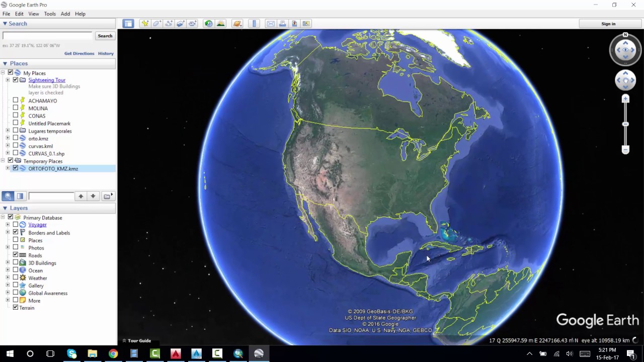
Task: Expand the Global Awareness layer node
Action: click(x=8, y=293)
